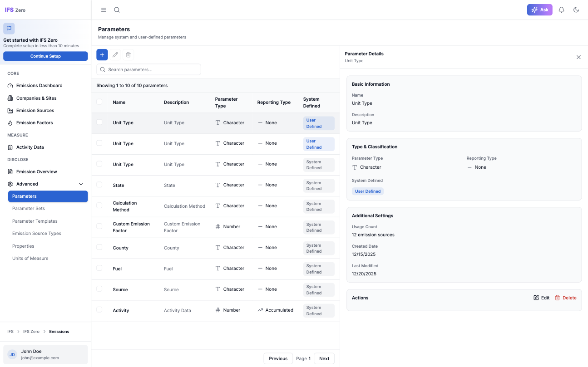Click the hamburger menu icon

[x=104, y=10]
